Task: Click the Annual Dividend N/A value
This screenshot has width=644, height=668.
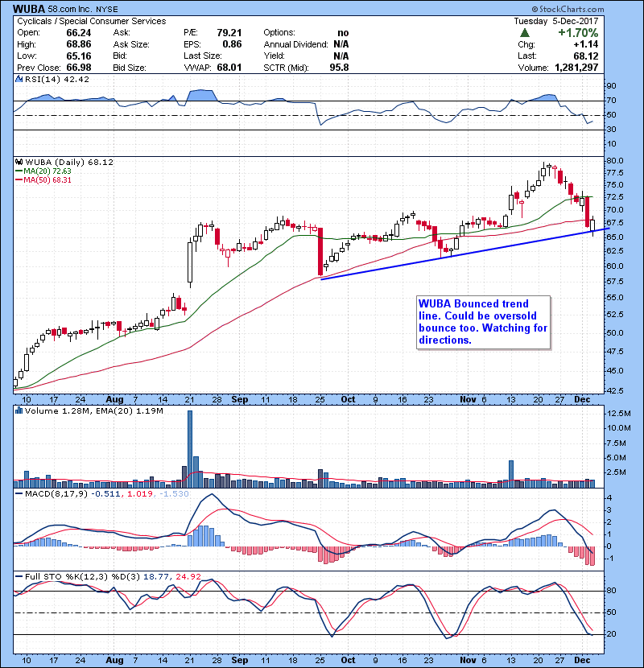Action: click(341, 44)
